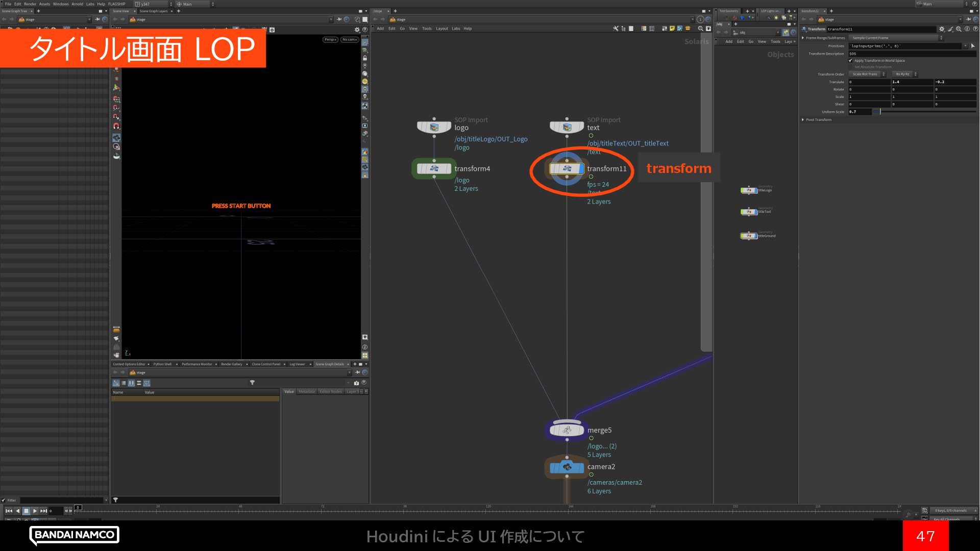This screenshot has height=551, width=980.
Task: Open the Persp viewport camera button
Action: tap(330, 39)
